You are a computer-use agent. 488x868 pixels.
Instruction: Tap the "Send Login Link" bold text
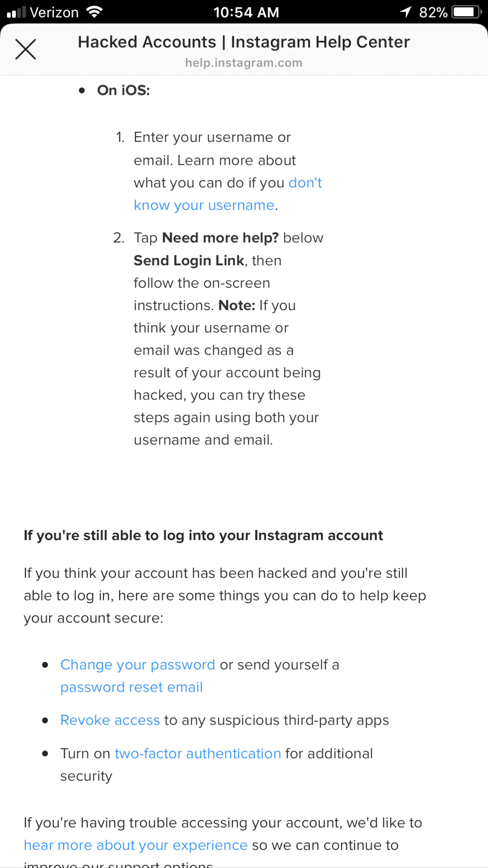pos(189,260)
